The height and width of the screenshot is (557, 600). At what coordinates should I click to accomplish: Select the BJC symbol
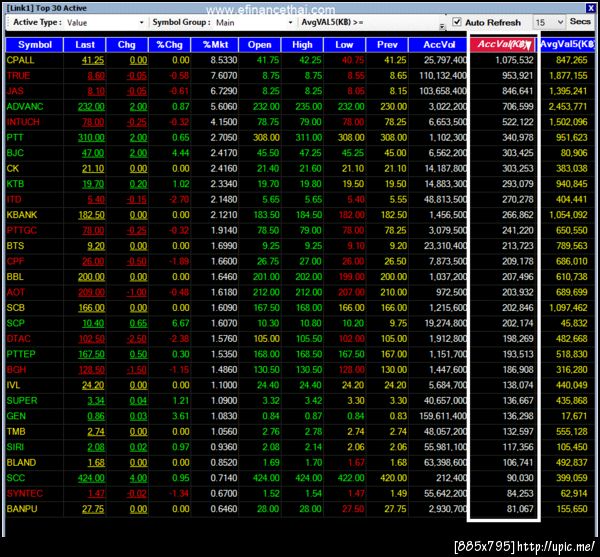tap(15, 153)
